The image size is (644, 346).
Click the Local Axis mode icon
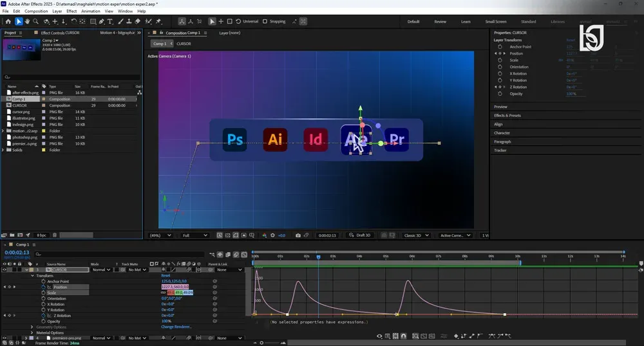pyautogui.click(x=182, y=21)
